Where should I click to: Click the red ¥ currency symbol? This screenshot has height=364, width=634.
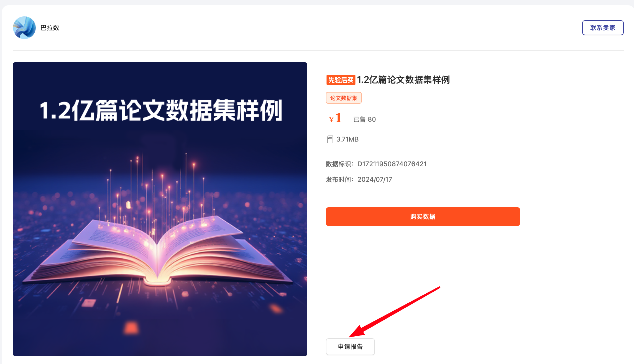(x=331, y=119)
